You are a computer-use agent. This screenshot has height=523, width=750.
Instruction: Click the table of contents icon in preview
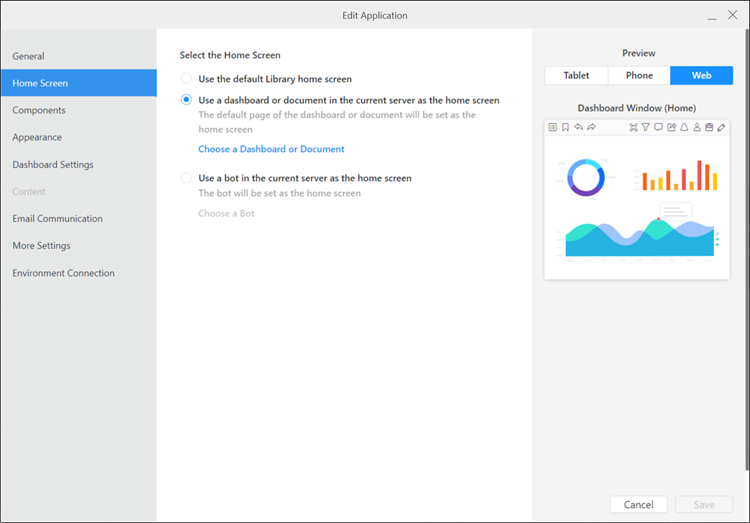coord(553,128)
